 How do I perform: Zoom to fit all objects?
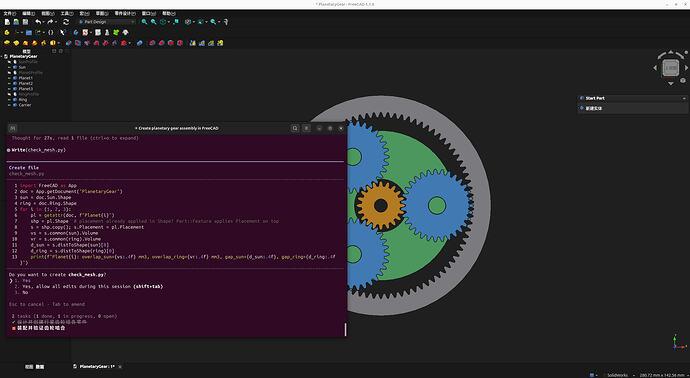pyautogui.click(x=144, y=22)
